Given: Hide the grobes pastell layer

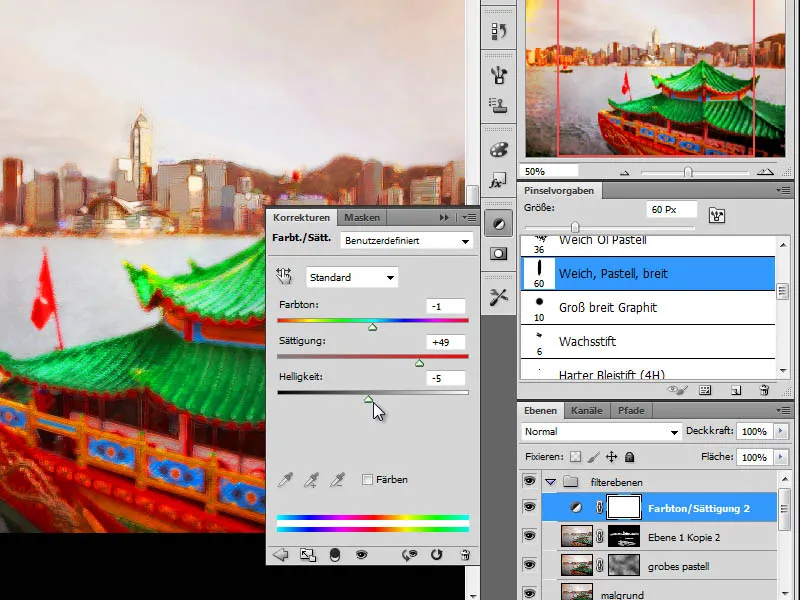Looking at the screenshot, I should coord(530,564).
